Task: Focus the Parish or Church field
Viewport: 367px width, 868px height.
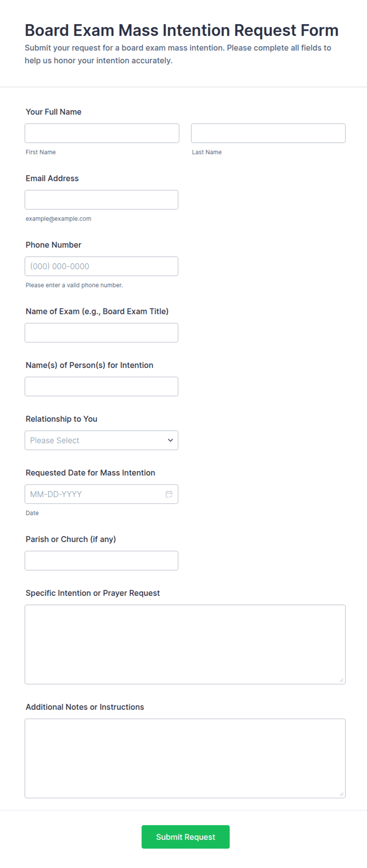Action: point(101,560)
